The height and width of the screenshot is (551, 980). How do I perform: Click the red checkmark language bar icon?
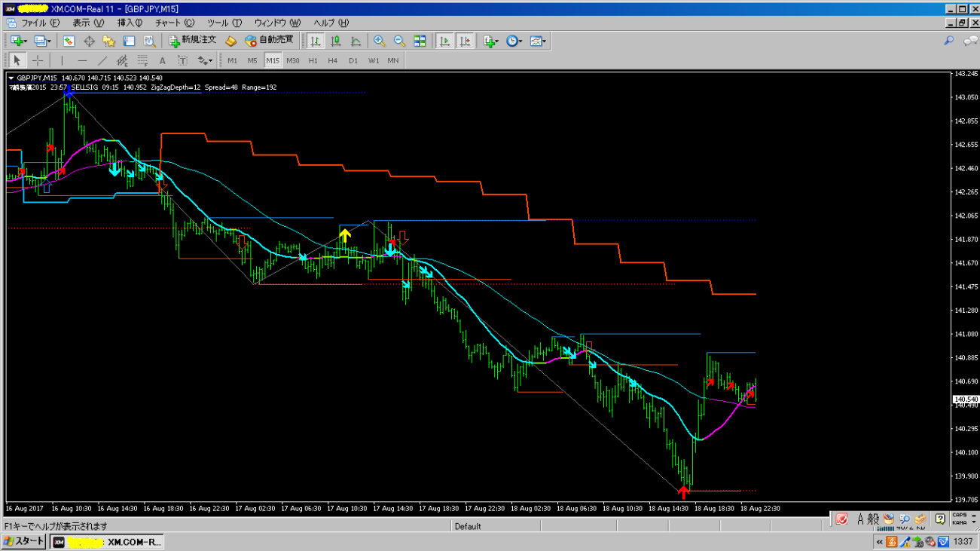tap(842, 519)
